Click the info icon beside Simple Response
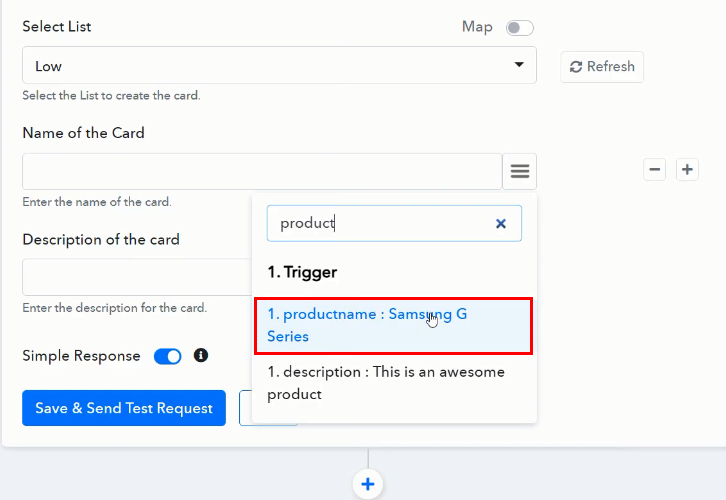 (x=200, y=355)
